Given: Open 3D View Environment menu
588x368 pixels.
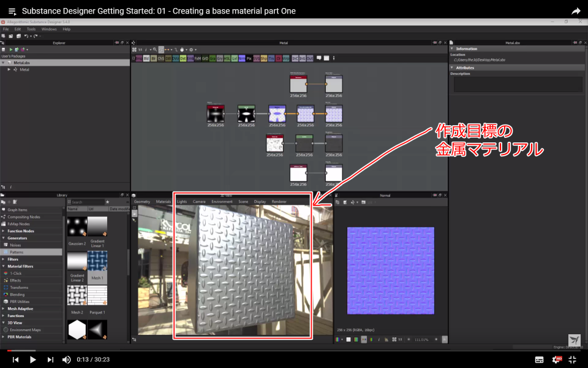Looking at the screenshot, I should pos(222,202).
